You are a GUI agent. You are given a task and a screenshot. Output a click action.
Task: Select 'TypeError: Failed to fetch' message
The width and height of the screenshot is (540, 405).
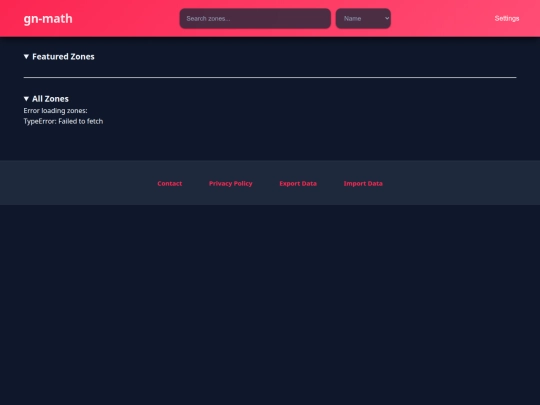[63, 121]
